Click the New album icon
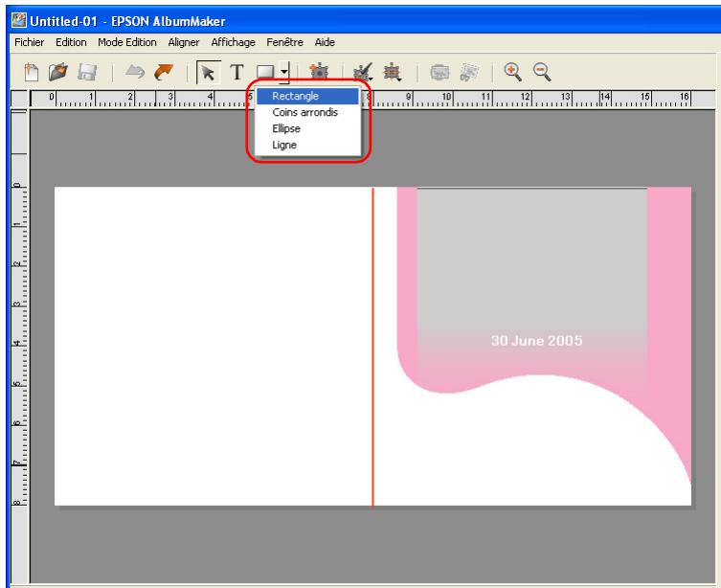The image size is (721, 588). 32,72
